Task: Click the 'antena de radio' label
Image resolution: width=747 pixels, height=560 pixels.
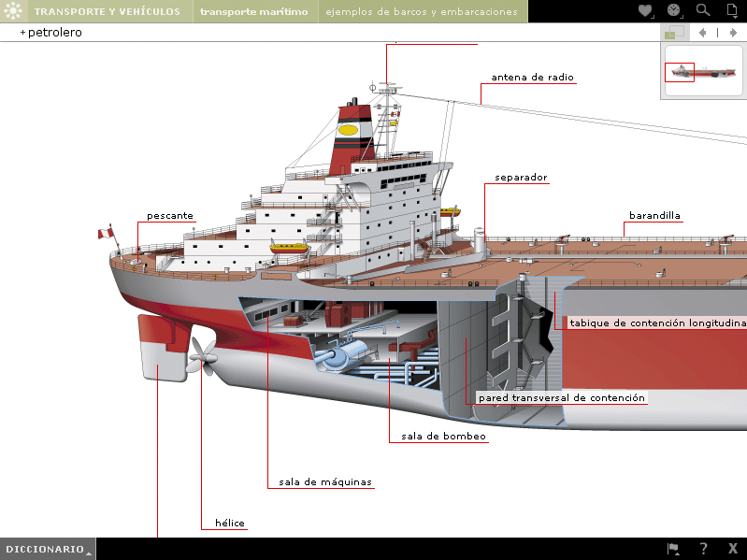Action: point(533,78)
